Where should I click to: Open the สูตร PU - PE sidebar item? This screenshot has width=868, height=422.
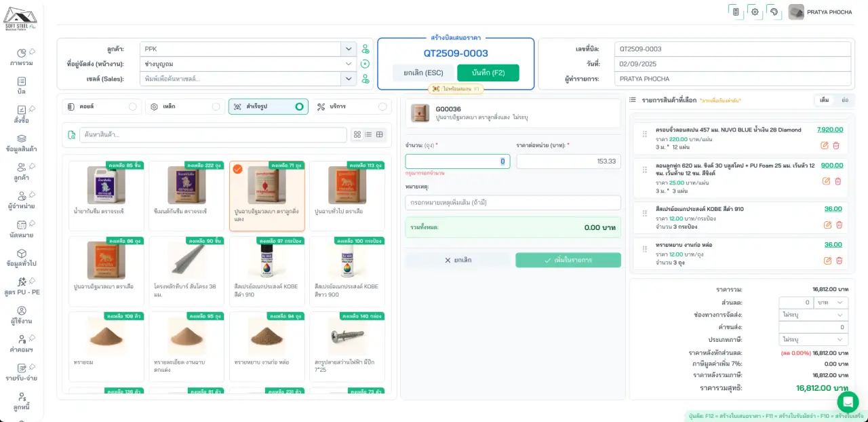pyautogui.click(x=22, y=286)
